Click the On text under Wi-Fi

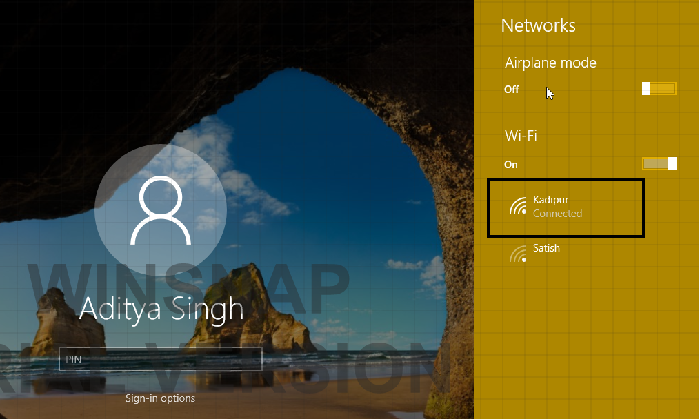point(511,164)
